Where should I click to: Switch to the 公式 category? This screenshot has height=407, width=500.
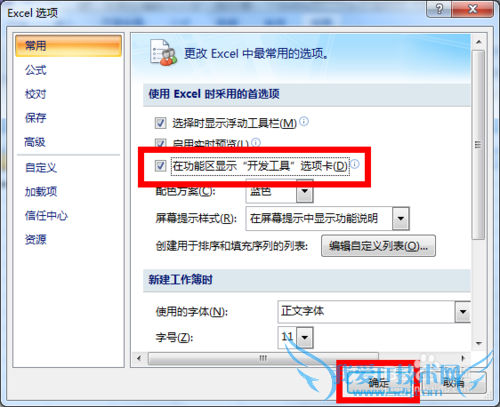pyautogui.click(x=35, y=70)
